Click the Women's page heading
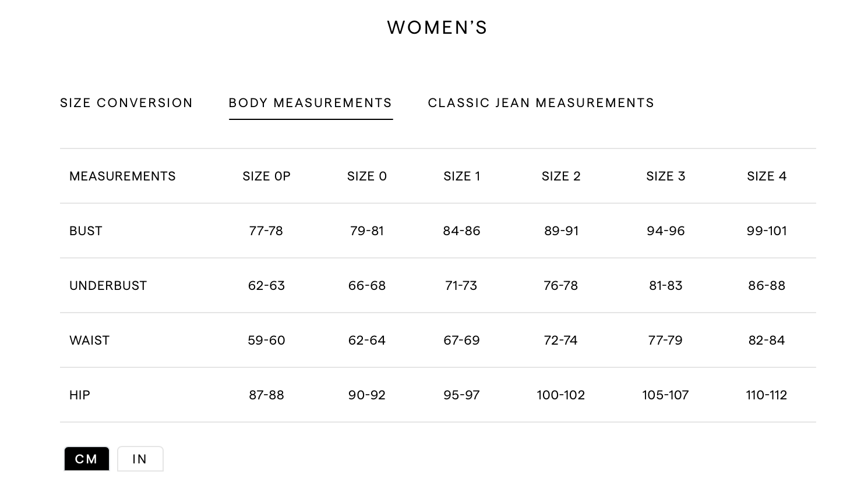 pyautogui.click(x=437, y=27)
